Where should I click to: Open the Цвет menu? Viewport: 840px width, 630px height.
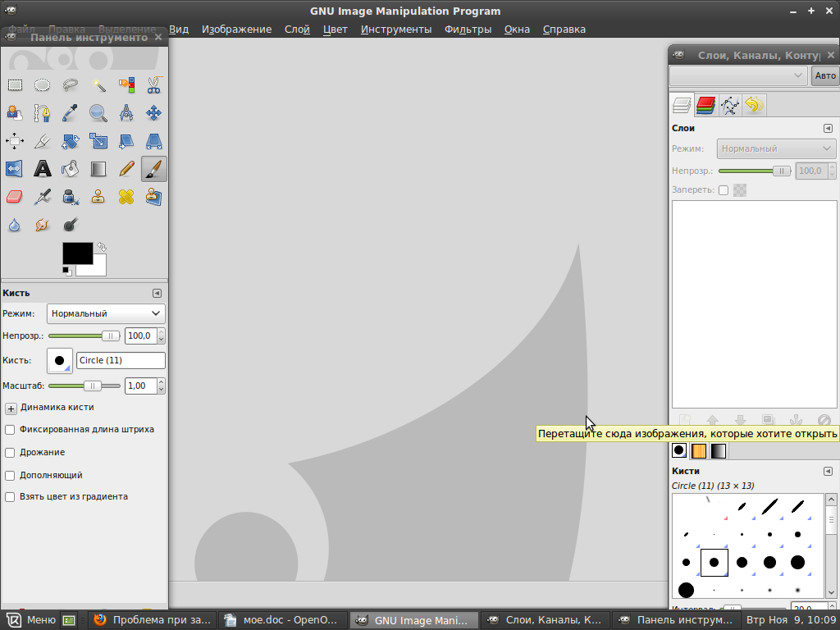(336, 30)
